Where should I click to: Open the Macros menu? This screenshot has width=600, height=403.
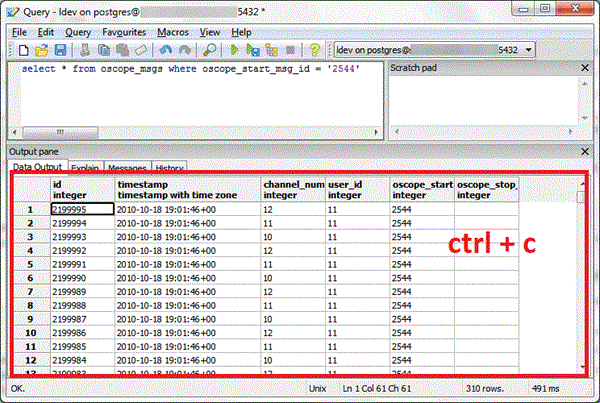click(x=174, y=32)
